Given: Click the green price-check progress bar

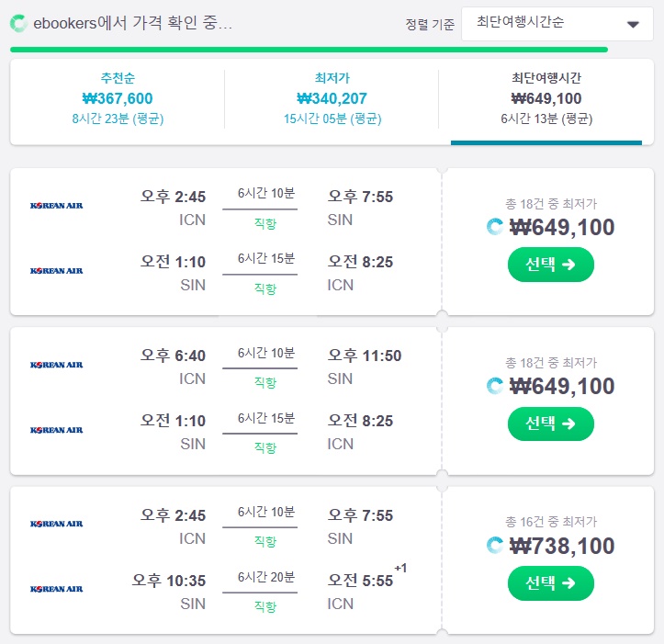Looking at the screenshot, I should click(x=309, y=50).
